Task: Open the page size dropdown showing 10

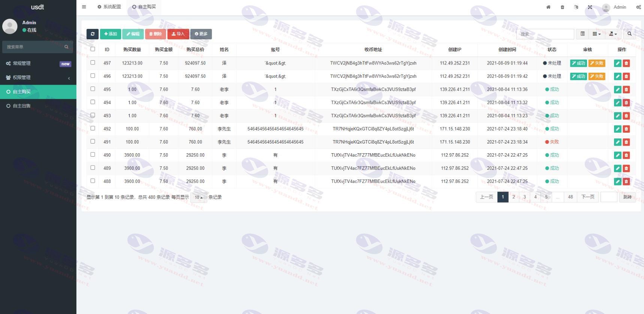Action: click(x=199, y=197)
